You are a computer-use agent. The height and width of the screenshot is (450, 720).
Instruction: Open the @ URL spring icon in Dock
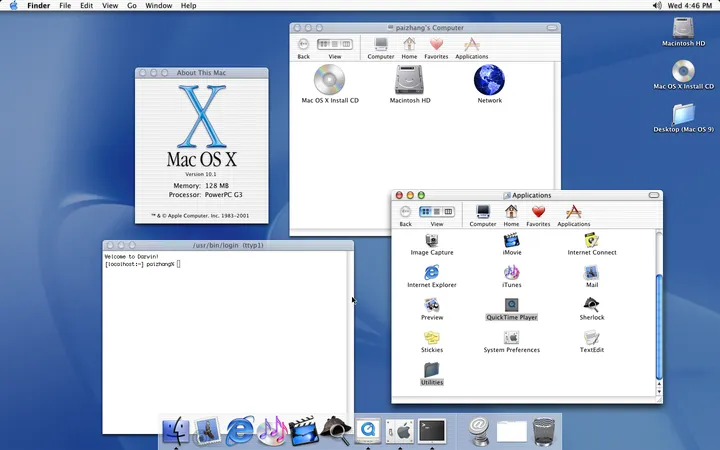point(479,431)
